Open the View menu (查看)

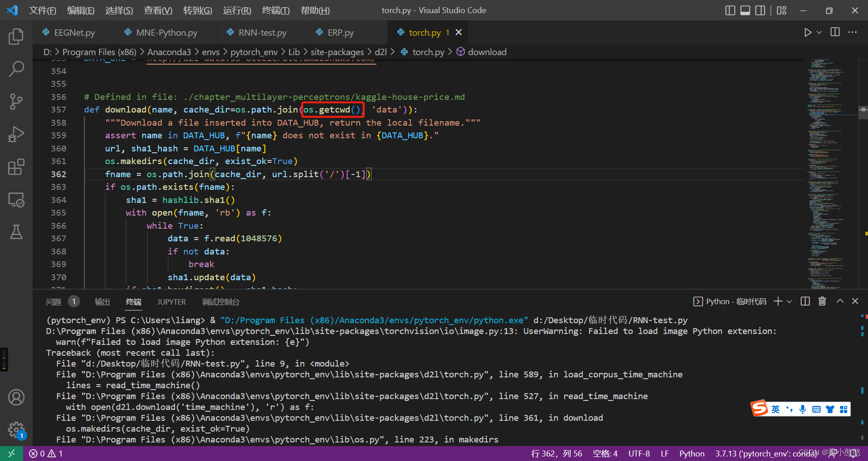158,10
